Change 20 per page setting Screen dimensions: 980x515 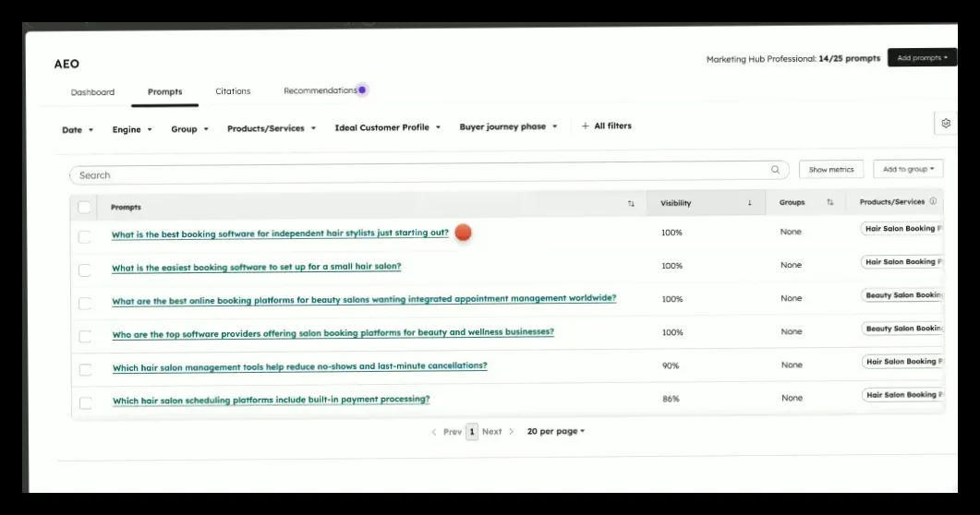[x=556, y=431]
